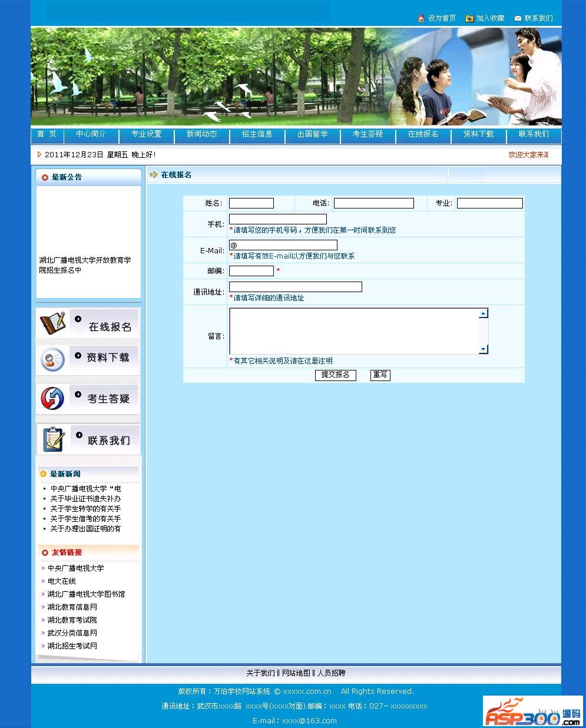Viewport: 586px width, 728px height.
Task: Focus the 手机 input field
Action: (278, 219)
